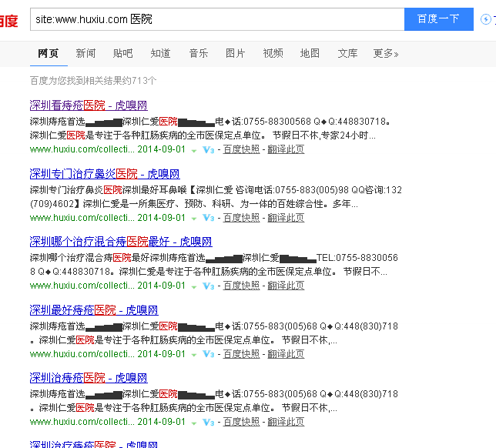
Task: Expand green arrow under 深圳哪个治疗混合痔医院最好 result
Action: pos(194,287)
